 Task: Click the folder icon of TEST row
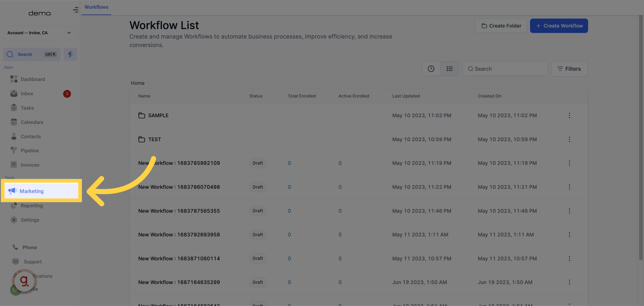[x=142, y=139]
